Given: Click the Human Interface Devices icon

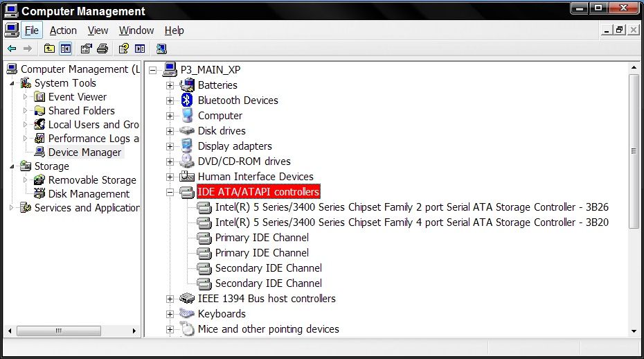Looking at the screenshot, I should pyautogui.click(x=187, y=177).
